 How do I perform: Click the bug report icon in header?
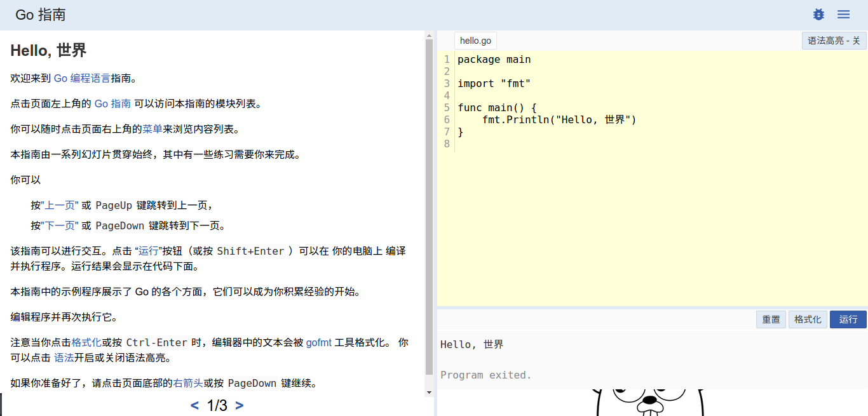click(x=818, y=15)
